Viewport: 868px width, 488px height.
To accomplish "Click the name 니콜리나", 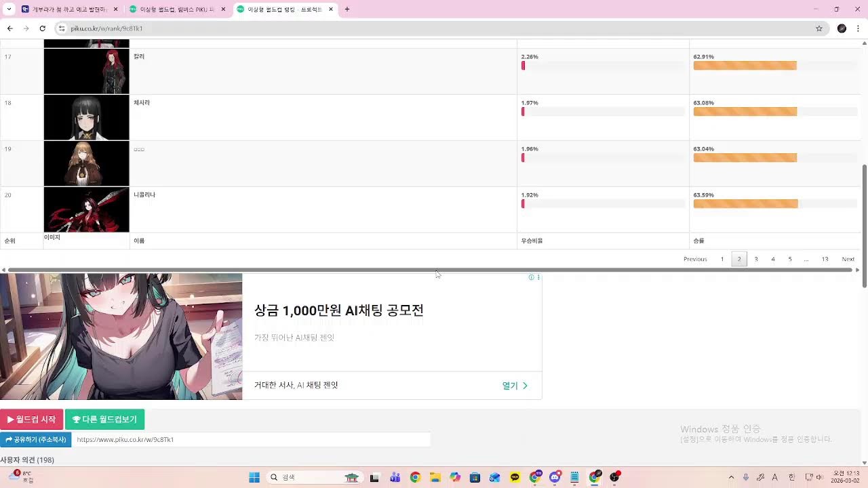I will pos(144,195).
